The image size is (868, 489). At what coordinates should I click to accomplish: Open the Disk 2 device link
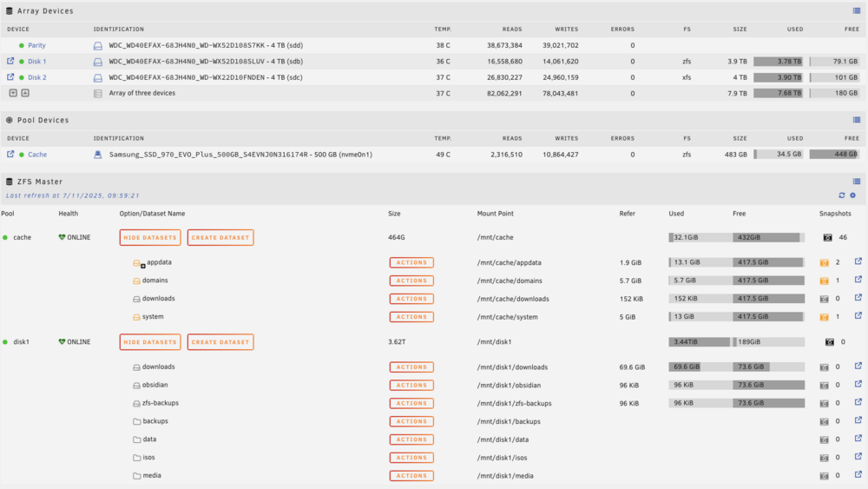37,77
